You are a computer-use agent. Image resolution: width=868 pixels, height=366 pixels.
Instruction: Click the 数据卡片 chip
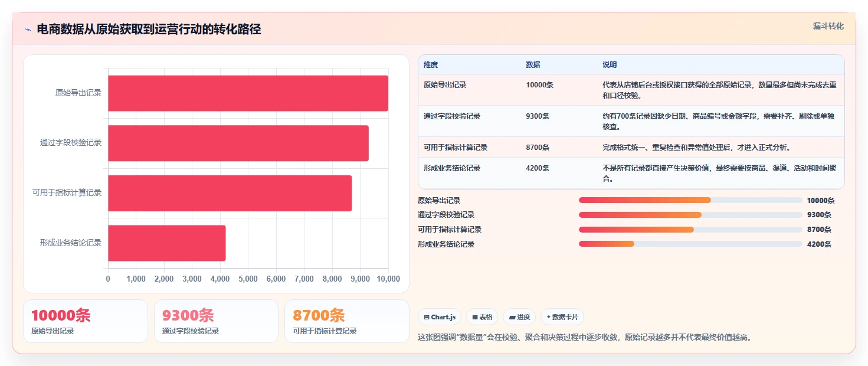coord(562,317)
